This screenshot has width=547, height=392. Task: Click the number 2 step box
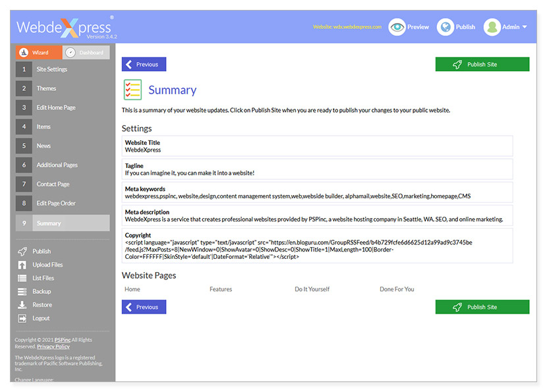pyautogui.click(x=24, y=88)
